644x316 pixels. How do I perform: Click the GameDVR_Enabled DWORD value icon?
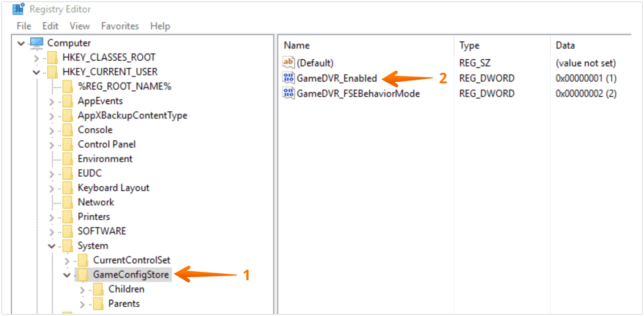point(288,78)
